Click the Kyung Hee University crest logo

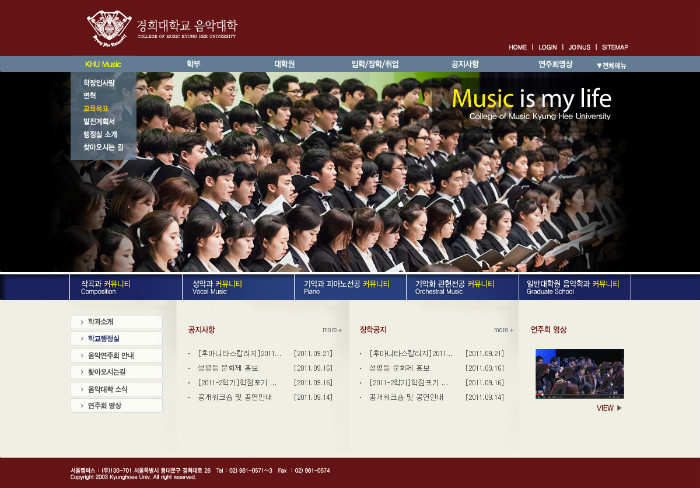coord(109,28)
